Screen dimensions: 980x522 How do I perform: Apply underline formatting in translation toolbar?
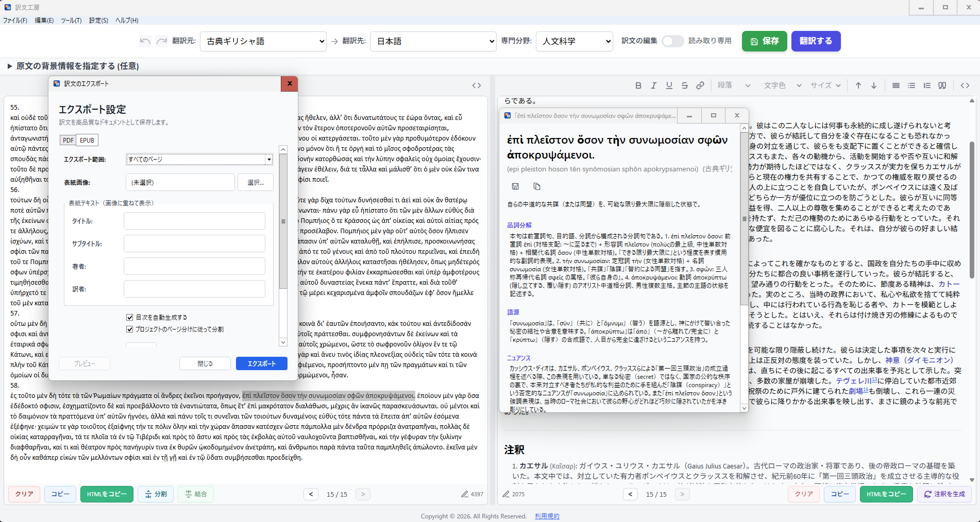[x=669, y=85]
